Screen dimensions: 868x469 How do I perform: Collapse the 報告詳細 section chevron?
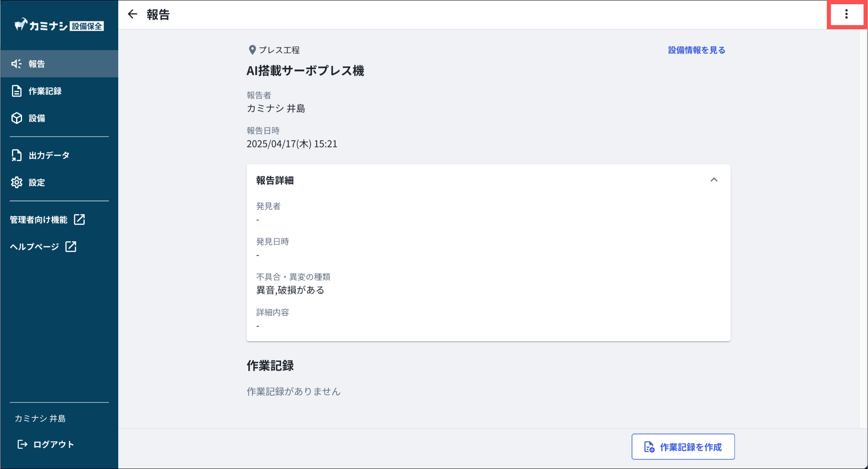click(x=714, y=180)
